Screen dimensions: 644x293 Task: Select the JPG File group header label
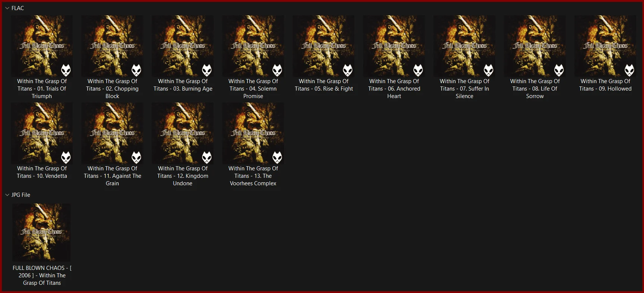(21, 195)
